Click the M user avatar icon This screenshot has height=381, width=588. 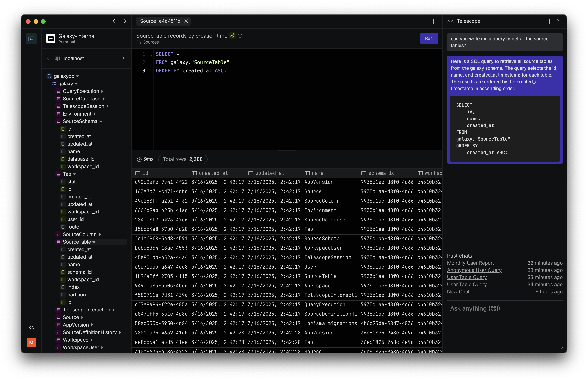tap(31, 343)
